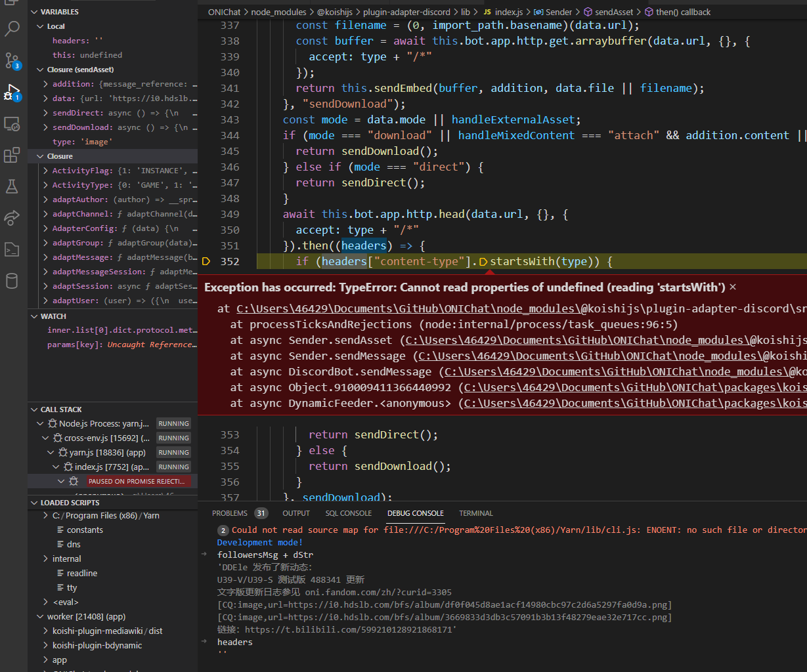
Task: Click the 'Development mode!' console line
Action: click(x=260, y=543)
